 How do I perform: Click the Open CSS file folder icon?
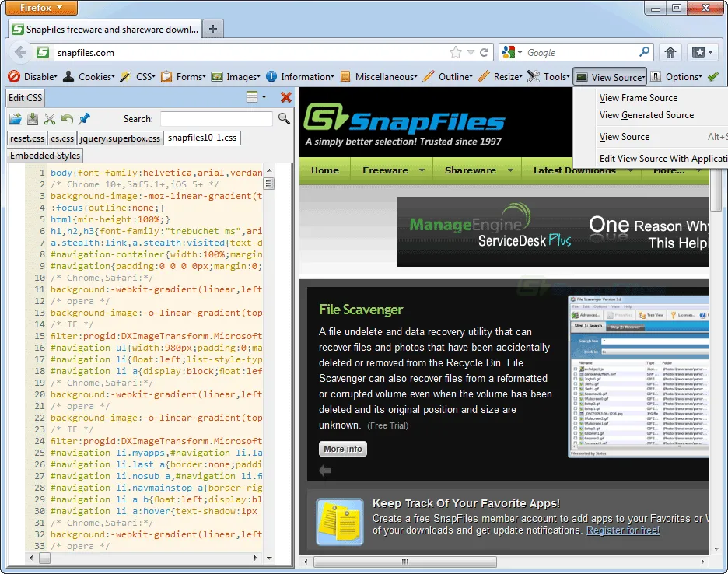click(16, 119)
